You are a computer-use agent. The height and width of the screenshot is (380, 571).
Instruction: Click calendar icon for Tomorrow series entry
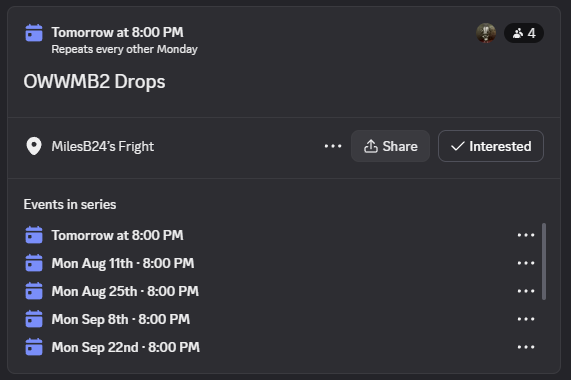34,235
